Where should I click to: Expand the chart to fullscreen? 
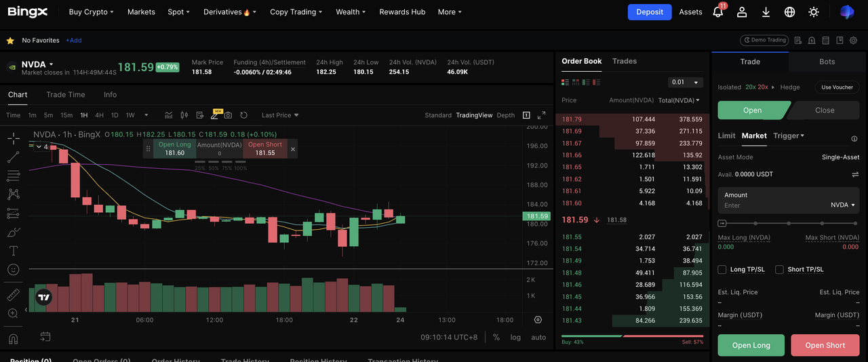coord(541,115)
